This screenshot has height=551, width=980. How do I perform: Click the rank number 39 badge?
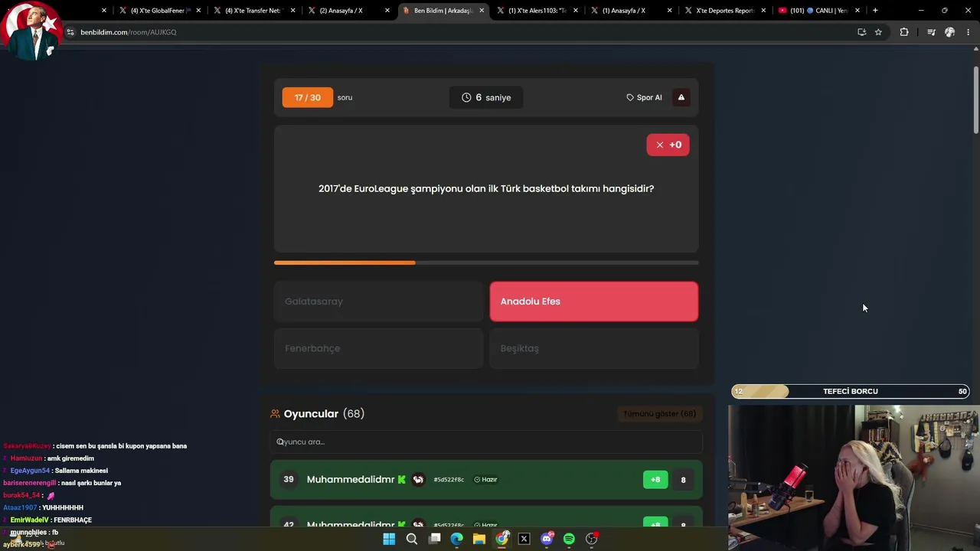(289, 480)
